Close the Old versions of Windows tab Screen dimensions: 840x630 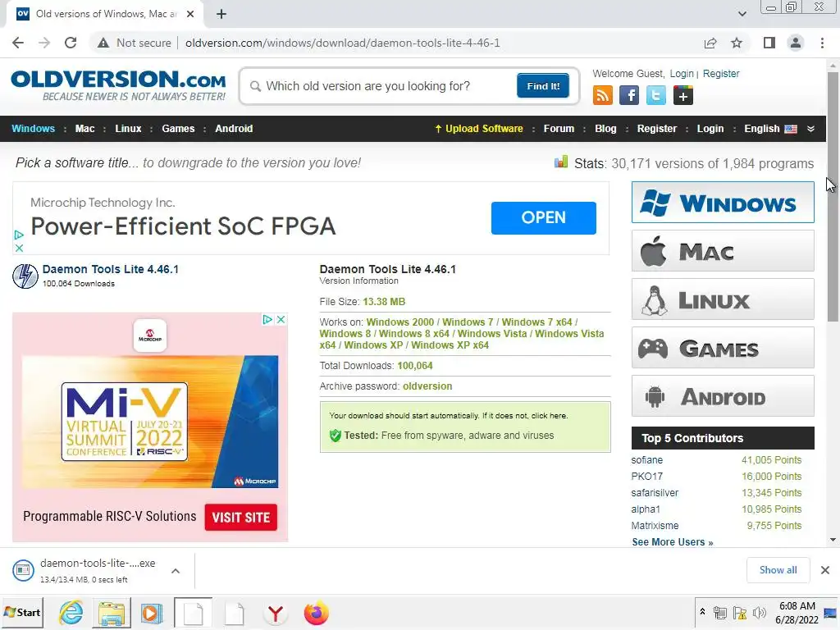[x=190, y=14]
